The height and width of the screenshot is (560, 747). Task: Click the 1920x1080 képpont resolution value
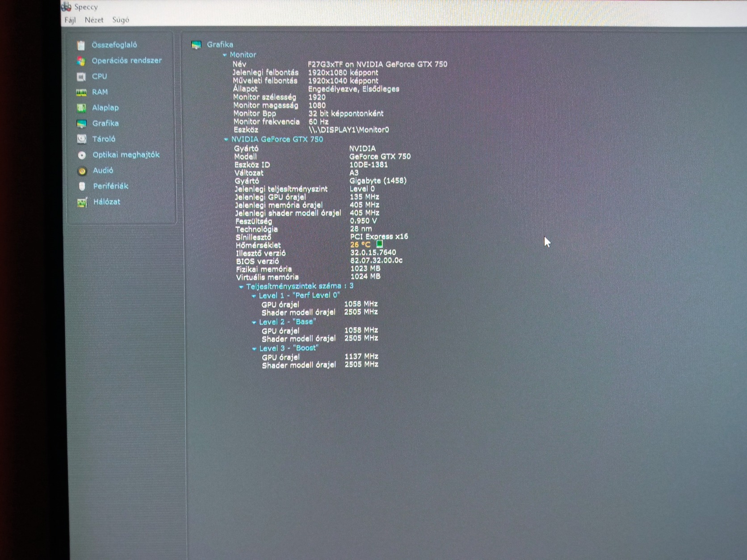coord(343,72)
